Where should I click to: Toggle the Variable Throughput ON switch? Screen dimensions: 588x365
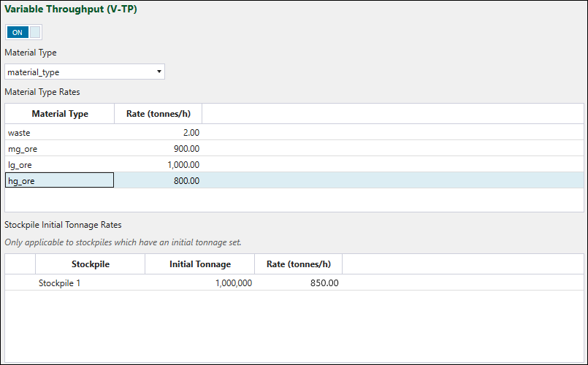pos(24,32)
